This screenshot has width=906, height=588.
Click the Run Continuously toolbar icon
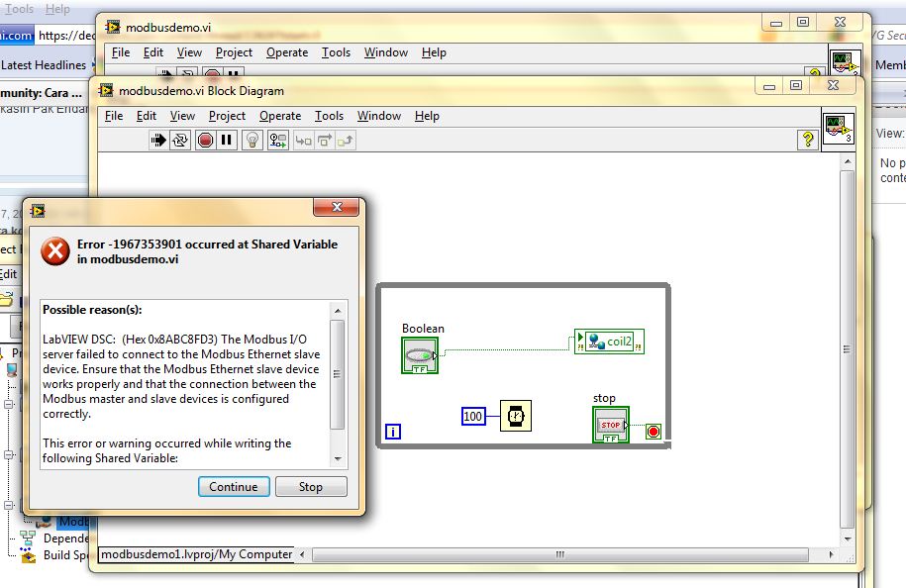180,141
